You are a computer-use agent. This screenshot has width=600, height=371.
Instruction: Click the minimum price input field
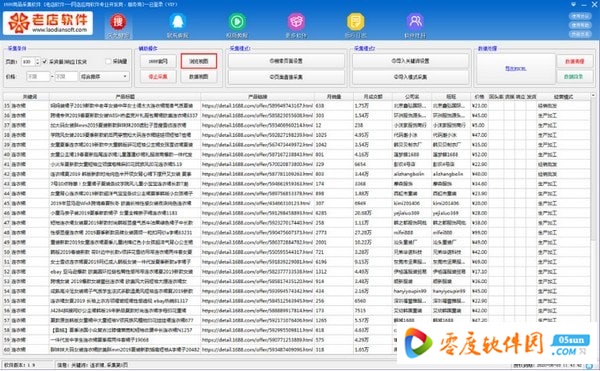pos(38,76)
